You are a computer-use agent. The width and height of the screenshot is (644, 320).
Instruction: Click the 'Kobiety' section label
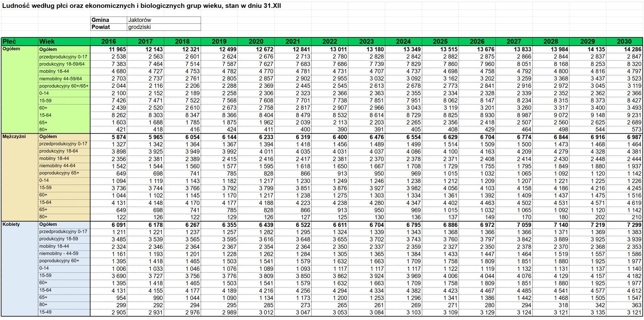[x=11, y=225]
